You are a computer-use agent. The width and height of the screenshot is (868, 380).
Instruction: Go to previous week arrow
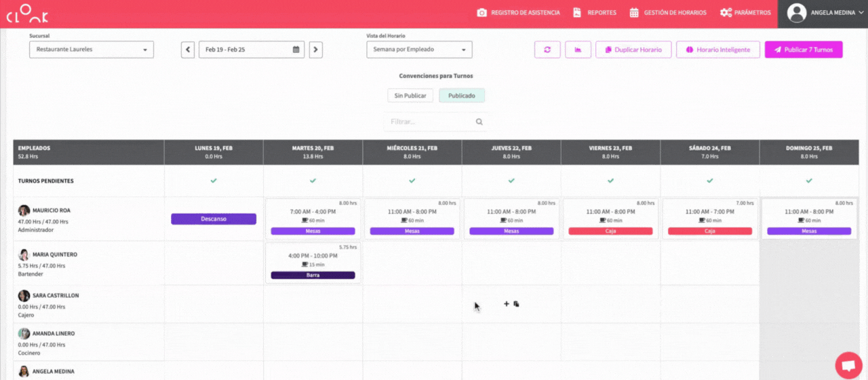tap(188, 50)
